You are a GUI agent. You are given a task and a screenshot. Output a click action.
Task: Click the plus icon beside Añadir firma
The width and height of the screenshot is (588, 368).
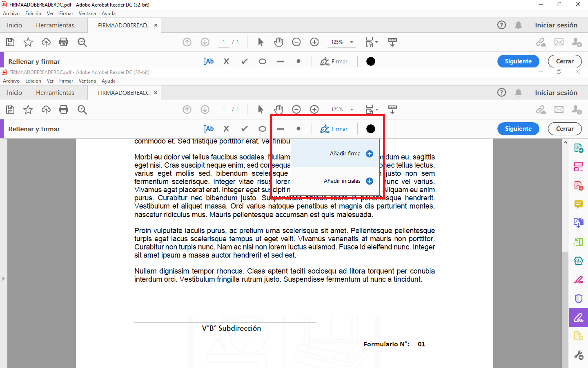point(370,154)
